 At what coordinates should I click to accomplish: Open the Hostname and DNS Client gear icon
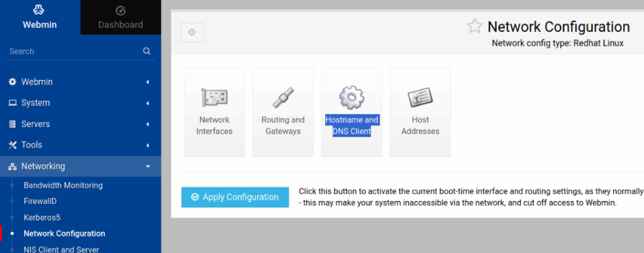pyautogui.click(x=352, y=97)
